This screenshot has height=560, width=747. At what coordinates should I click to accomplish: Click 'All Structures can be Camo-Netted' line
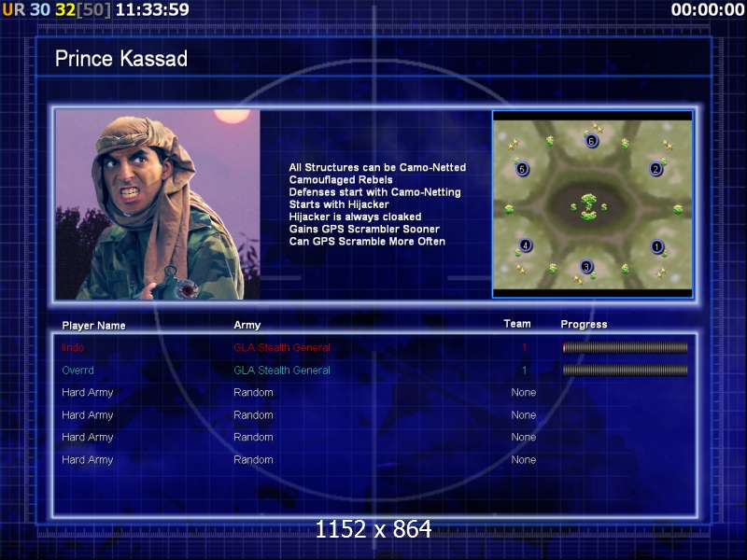tap(377, 167)
